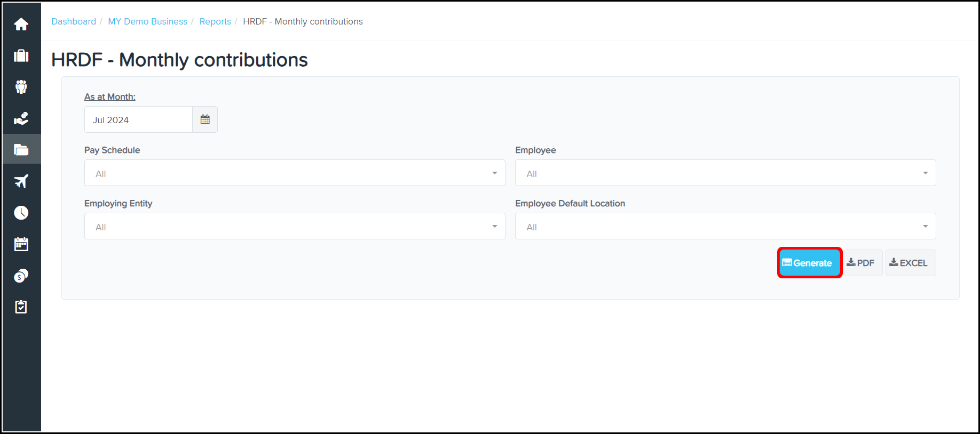Open the folder reports icon

(x=21, y=150)
